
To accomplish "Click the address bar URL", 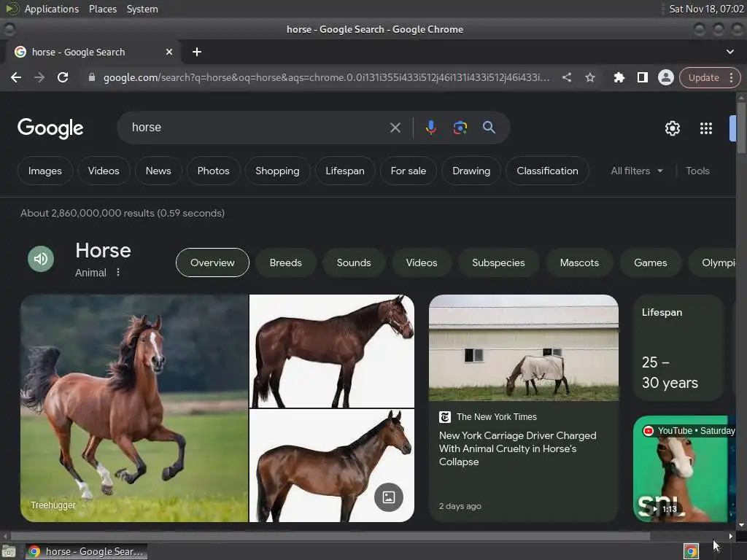I will click(326, 77).
